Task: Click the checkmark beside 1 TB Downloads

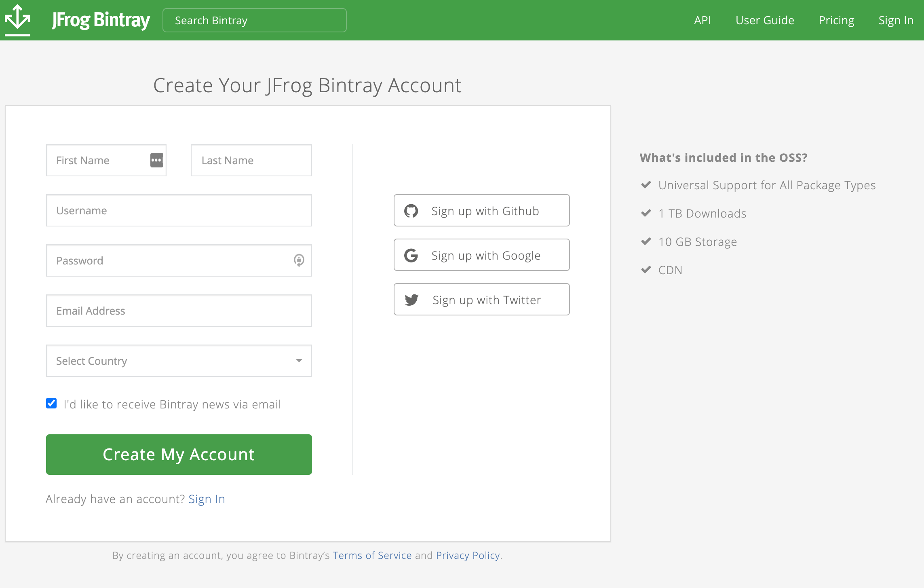Action: coord(646,213)
